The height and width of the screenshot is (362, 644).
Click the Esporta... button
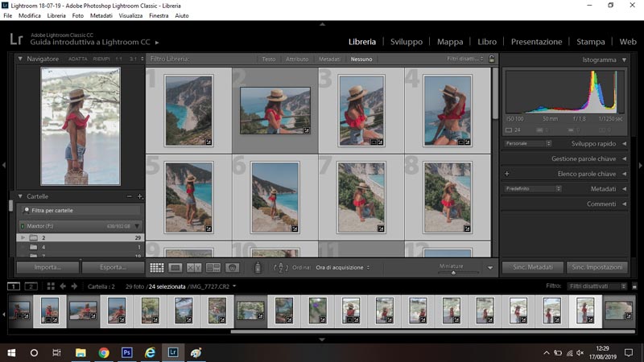pyautogui.click(x=113, y=267)
